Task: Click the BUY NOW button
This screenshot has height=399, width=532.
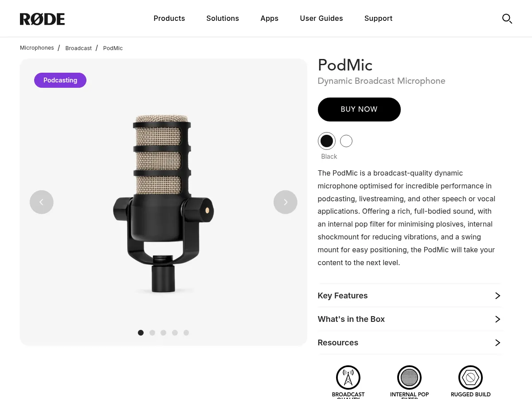Action: [359, 109]
